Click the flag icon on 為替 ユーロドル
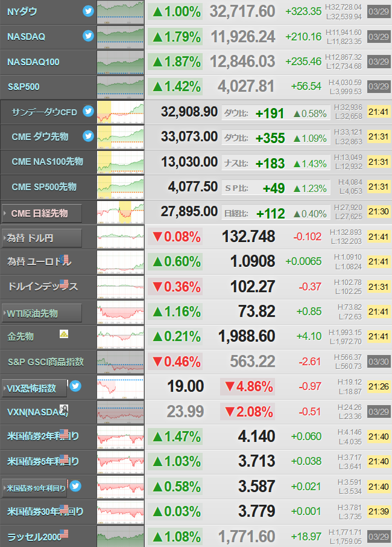Viewport: 392px width, 547px height. pyautogui.click(x=64, y=259)
